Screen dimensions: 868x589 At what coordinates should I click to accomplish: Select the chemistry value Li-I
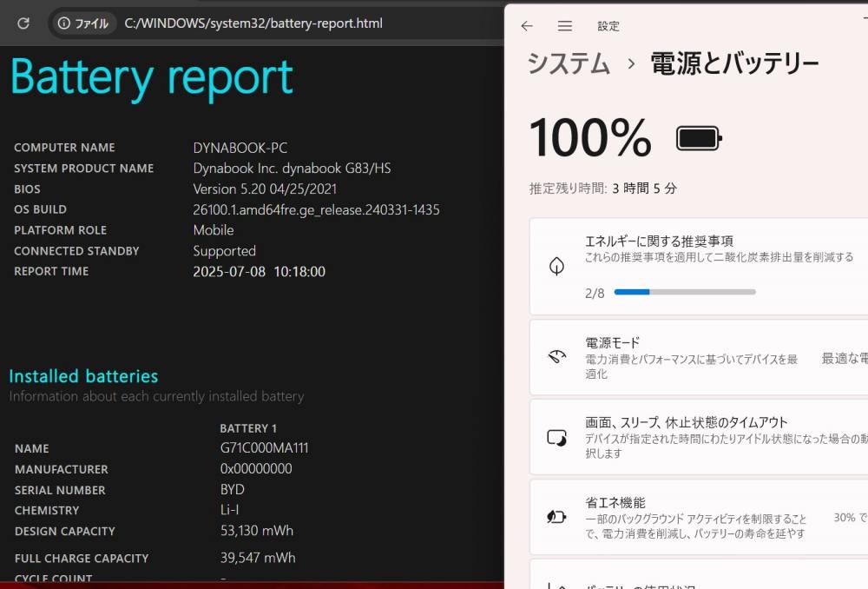point(229,510)
